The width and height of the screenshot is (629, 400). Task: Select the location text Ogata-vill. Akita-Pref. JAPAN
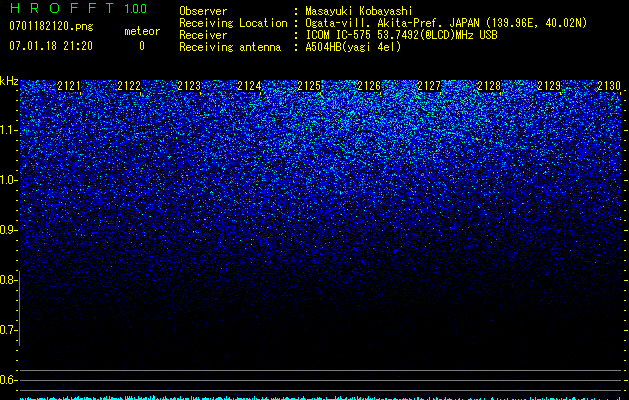pyautogui.click(x=392, y=23)
